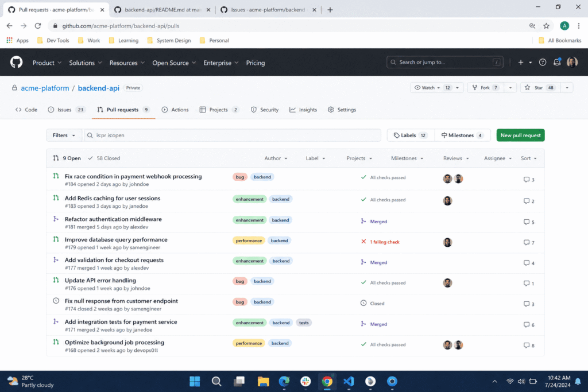The width and height of the screenshot is (588, 392).
Task: Open Slack from the taskbar
Action: click(305, 382)
